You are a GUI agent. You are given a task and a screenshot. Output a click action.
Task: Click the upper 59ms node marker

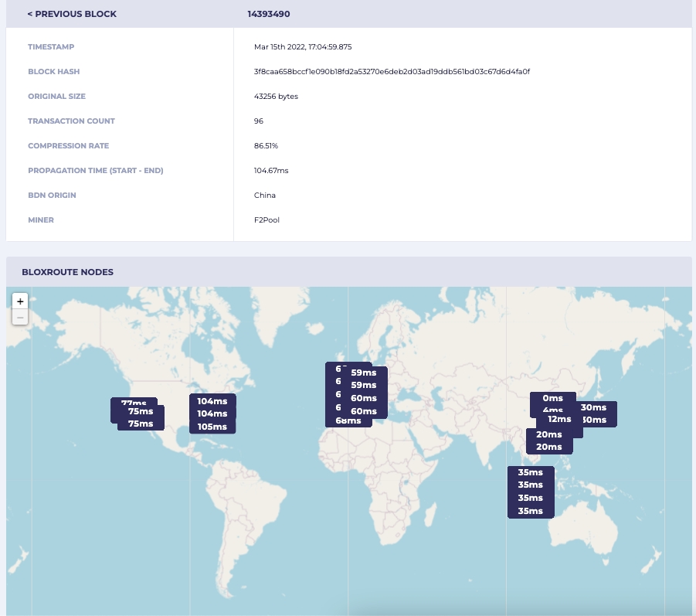(x=363, y=372)
